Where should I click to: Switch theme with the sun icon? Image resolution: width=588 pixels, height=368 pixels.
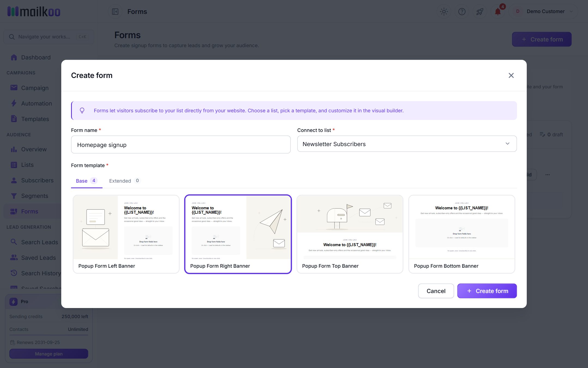(444, 11)
